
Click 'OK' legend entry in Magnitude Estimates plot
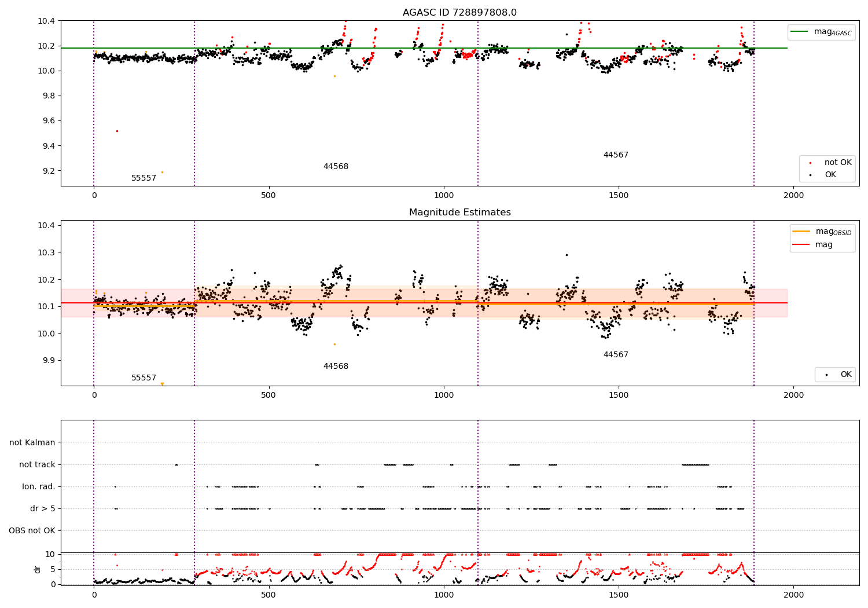838,375
